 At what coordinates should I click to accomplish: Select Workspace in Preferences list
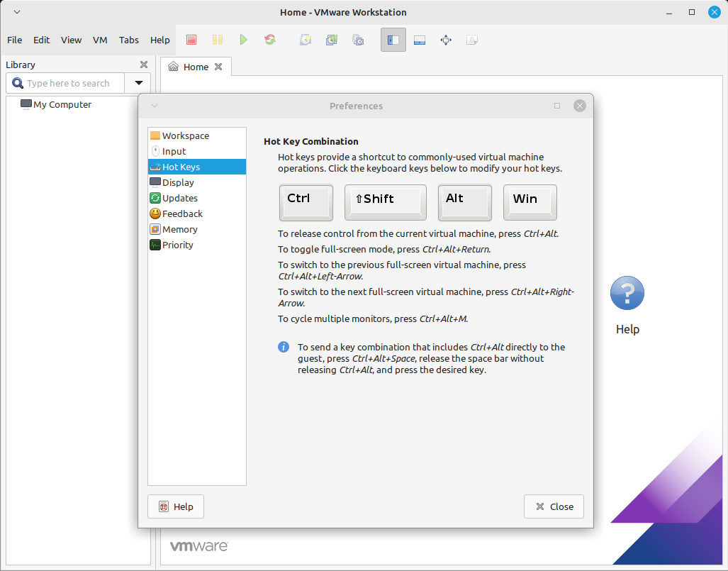click(197, 135)
